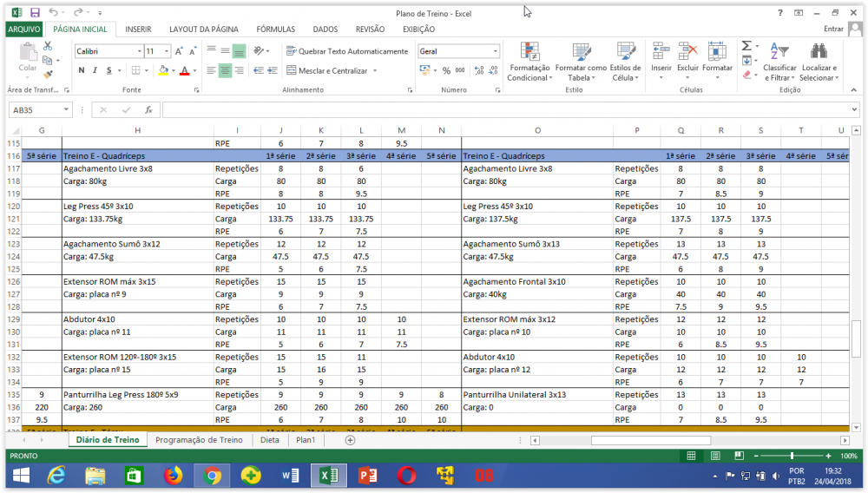Click the formula bar input field

coord(503,110)
